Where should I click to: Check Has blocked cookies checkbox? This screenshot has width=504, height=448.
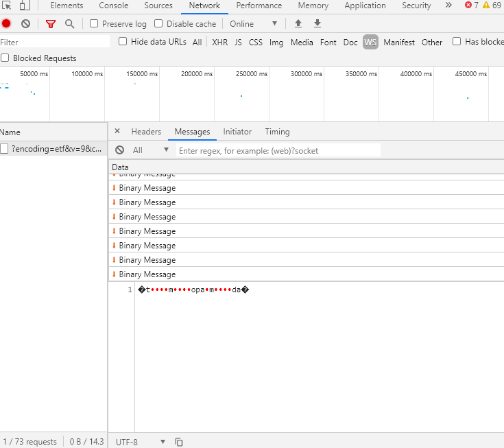click(x=457, y=41)
